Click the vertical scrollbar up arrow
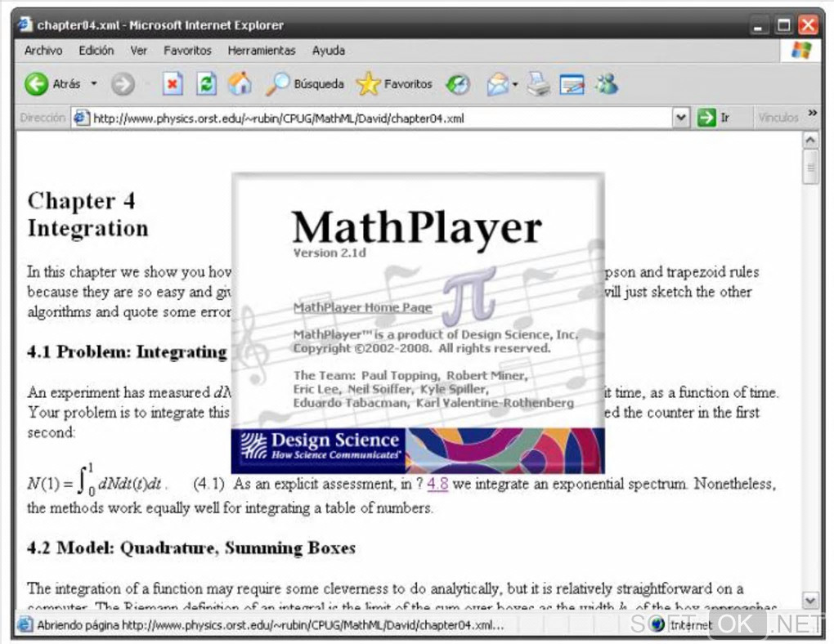 [x=809, y=141]
